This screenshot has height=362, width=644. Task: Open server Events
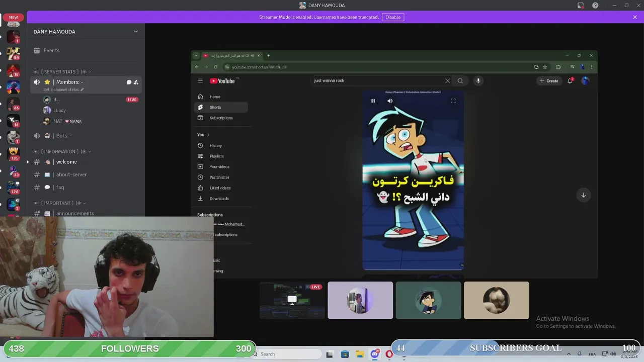pos(86,50)
